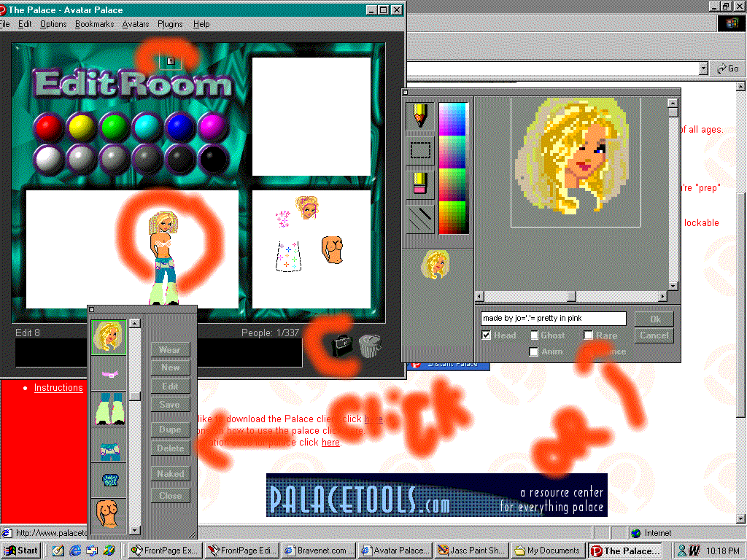Screen dimensions: 747x560
Task: Click the loose torso prop in room
Action: 333,249
